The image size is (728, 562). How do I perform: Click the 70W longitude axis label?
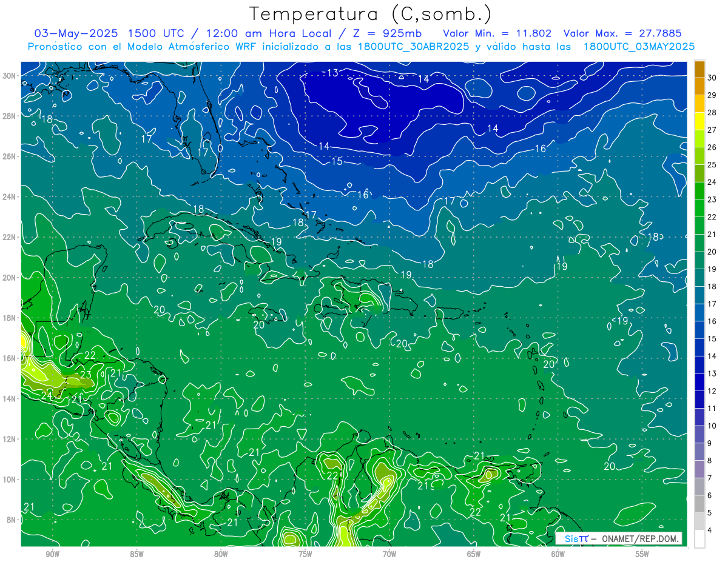(389, 554)
